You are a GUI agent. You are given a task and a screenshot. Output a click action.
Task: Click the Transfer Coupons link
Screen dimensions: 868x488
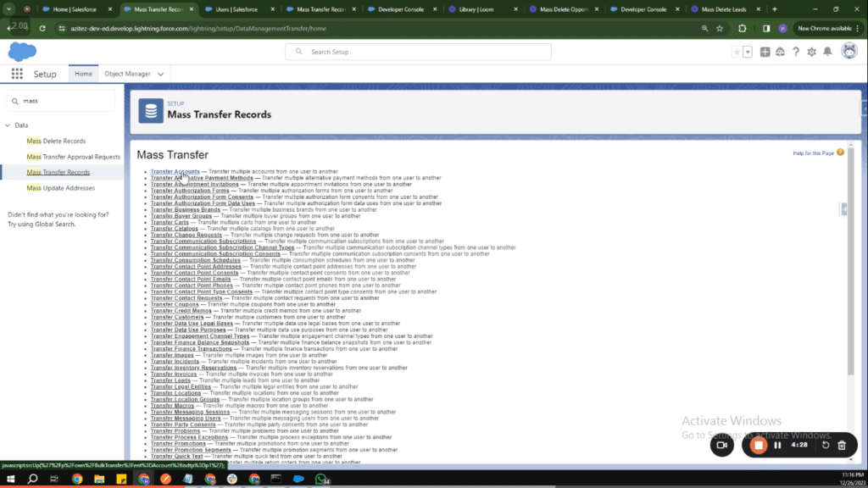[x=175, y=304]
